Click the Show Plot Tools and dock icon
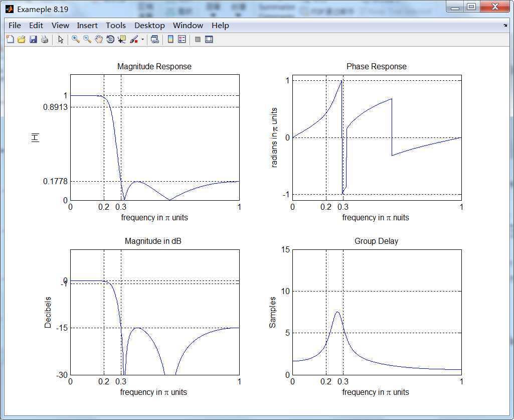Image resolution: width=514 pixels, height=420 pixels. pos(209,39)
